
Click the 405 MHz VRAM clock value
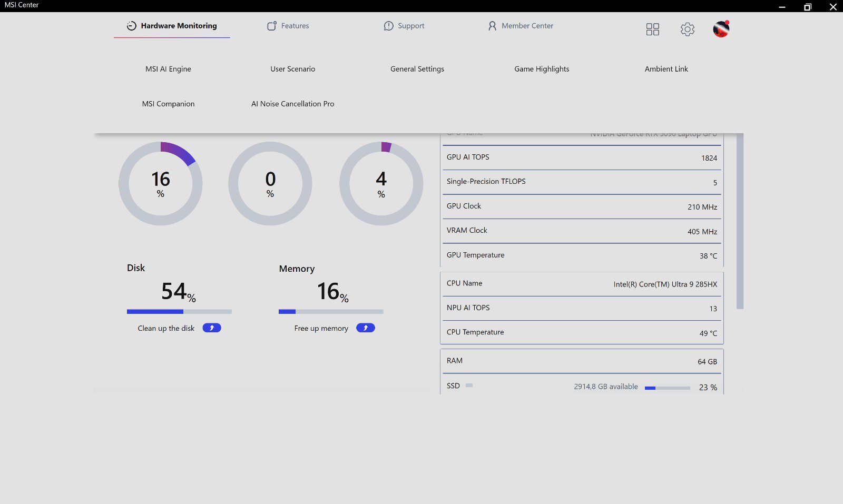[702, 232]
